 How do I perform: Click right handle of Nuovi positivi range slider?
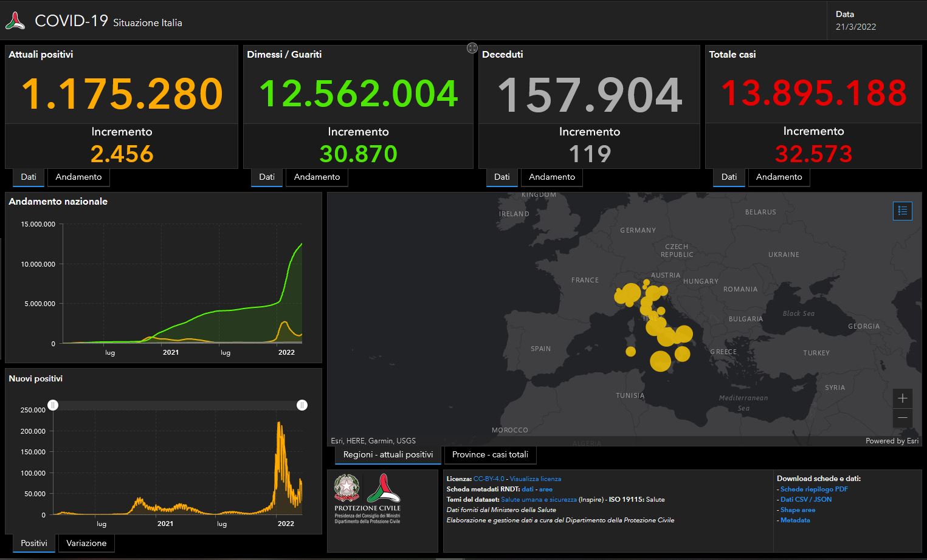[302, 405]
